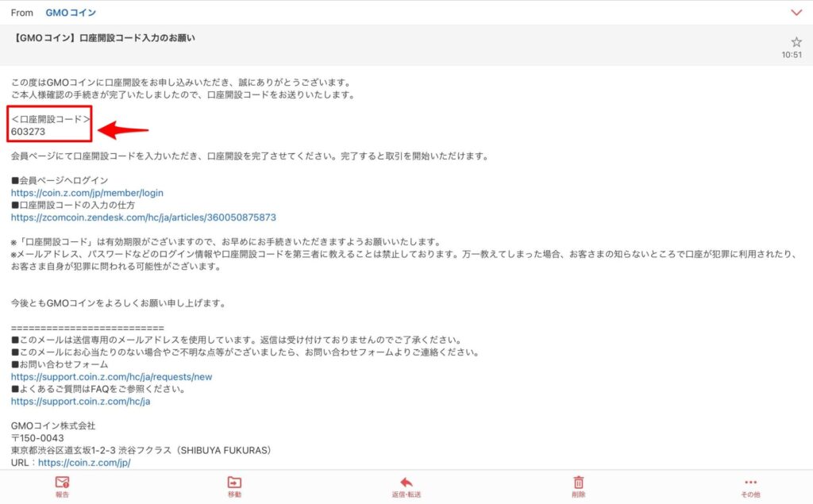Image resolution: width=813 pixels, height=504 pixels.
Task: Click the ■口座開設コードの入力の仕方 label
Action: coord(73,205)
